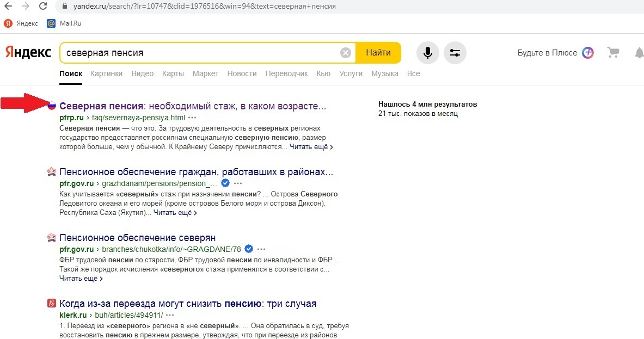The image size is (644, 339).
Task: Open search settings filter icon
Action: tap(455, 53)
